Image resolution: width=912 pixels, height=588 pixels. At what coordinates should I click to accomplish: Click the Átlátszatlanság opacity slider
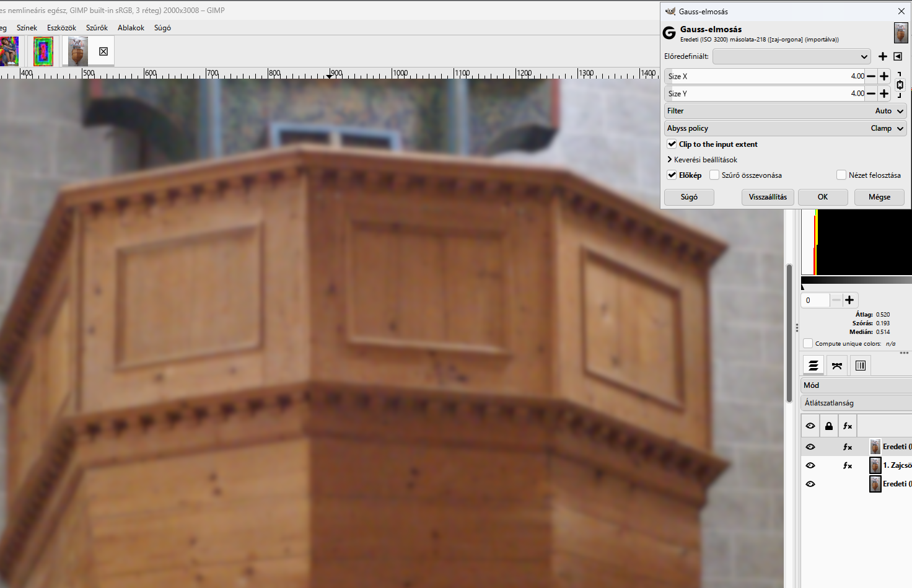pyautogui.click(x=856, y=403)
